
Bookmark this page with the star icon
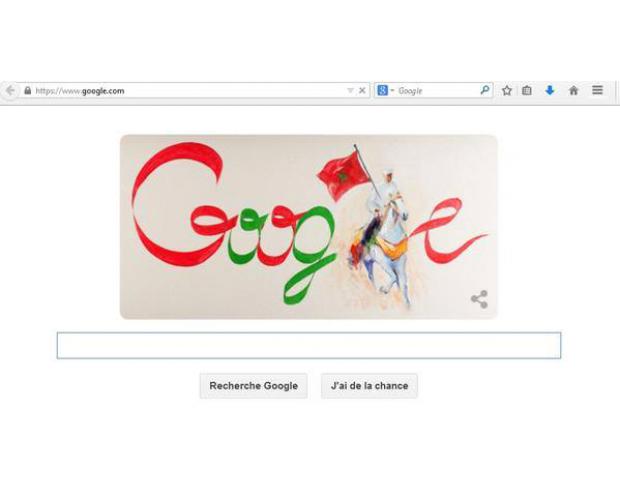tap(507, 91)
